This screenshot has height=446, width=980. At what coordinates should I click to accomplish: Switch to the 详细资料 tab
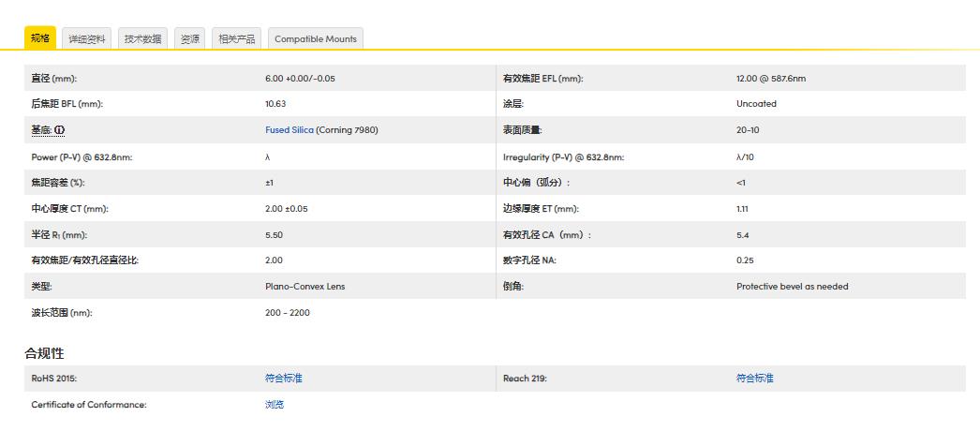tap(87, 38)
